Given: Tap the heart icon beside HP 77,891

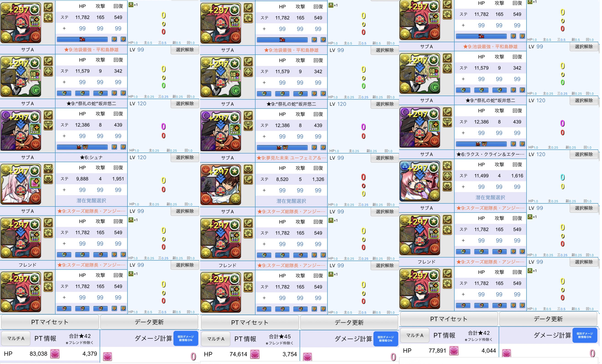Looking at the screenshot, I should tap(454, 351).
